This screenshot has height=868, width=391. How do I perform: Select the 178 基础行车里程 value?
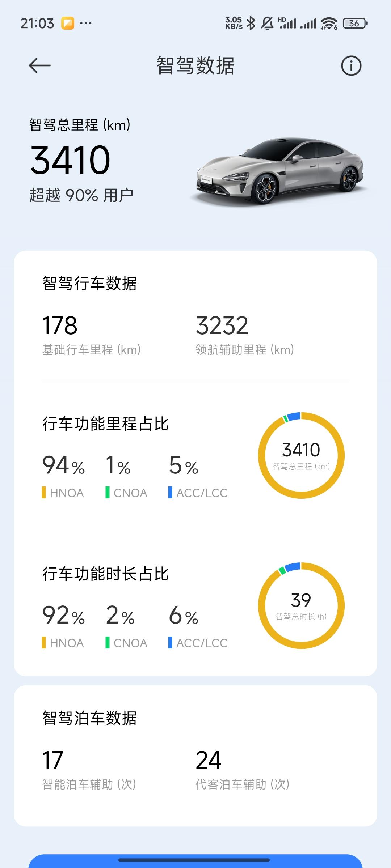60,325
